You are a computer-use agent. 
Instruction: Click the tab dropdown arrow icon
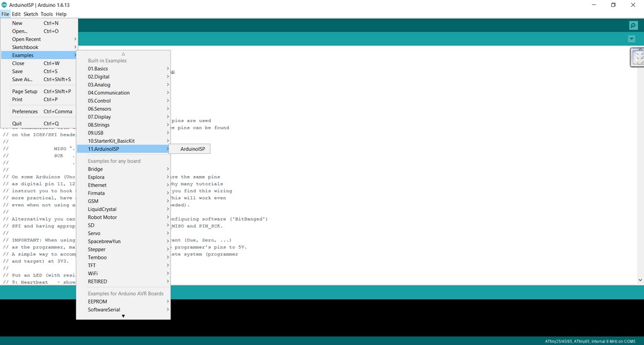pos(631,39)
